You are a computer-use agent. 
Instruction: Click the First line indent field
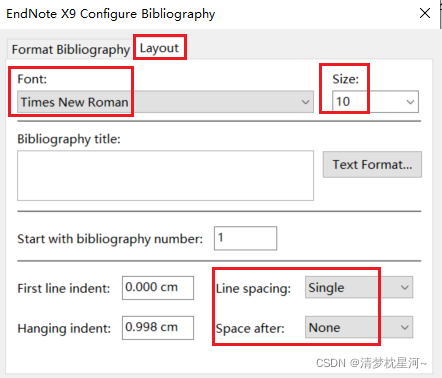(158, 288)
